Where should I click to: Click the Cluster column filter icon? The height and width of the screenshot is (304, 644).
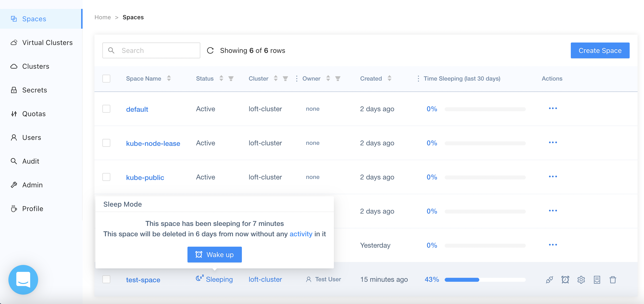(x=285, y=78)
